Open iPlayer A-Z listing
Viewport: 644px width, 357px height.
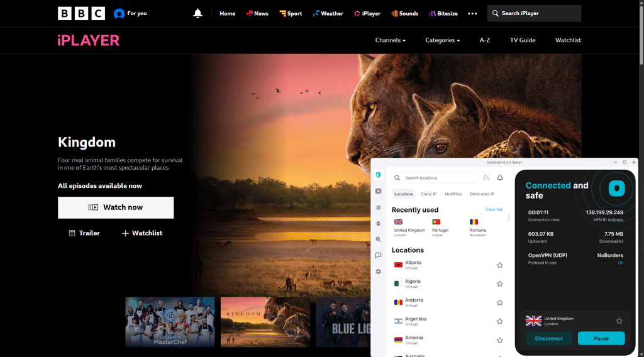pyautogui.click(x=485, y=40)
